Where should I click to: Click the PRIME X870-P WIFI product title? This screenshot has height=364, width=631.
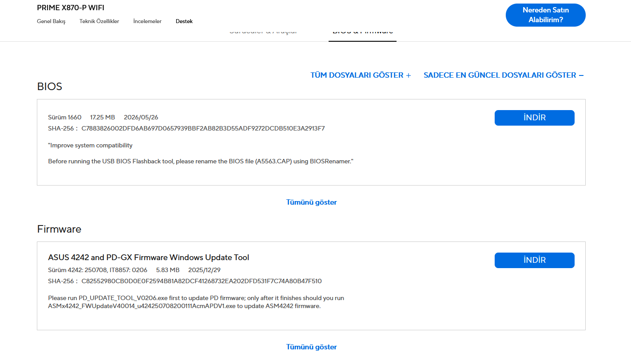coord(71,8)
